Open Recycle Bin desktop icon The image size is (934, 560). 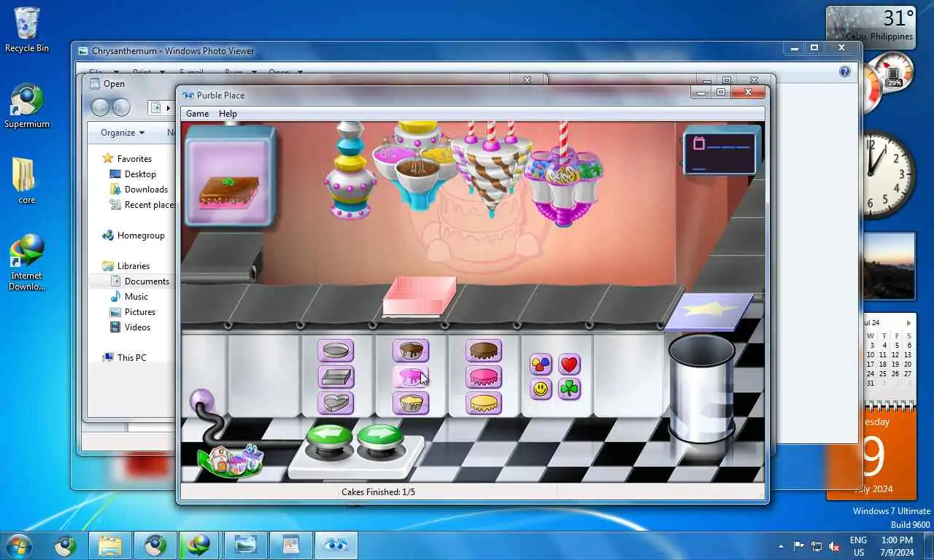pos(27,30)
